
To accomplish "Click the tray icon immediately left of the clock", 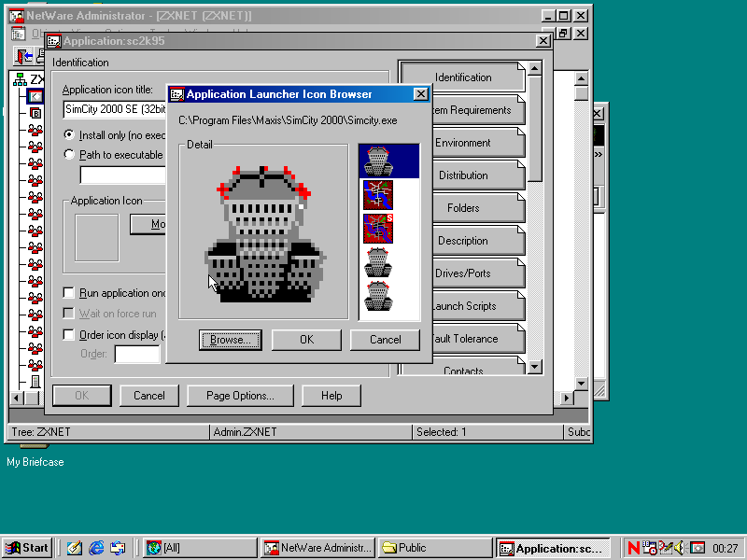I will coord(698,548).
